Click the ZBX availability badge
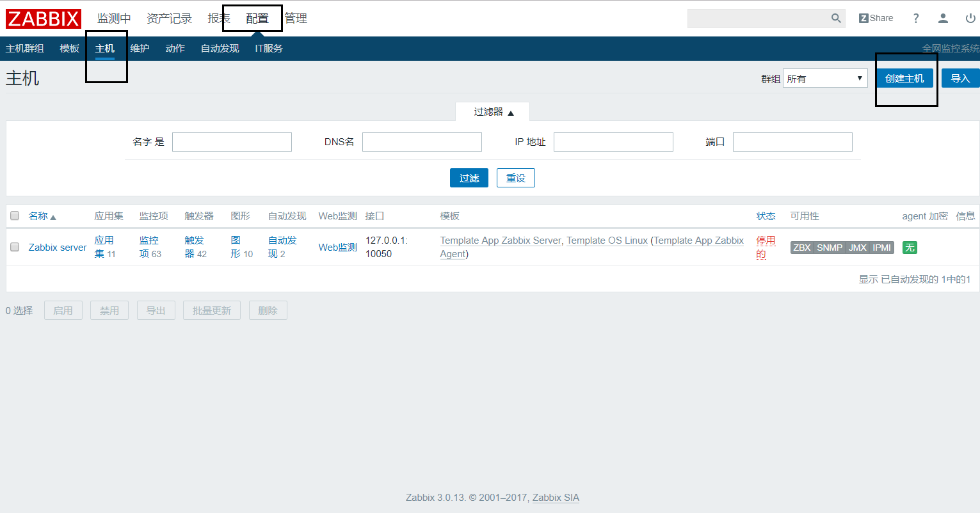 point(802,248)
